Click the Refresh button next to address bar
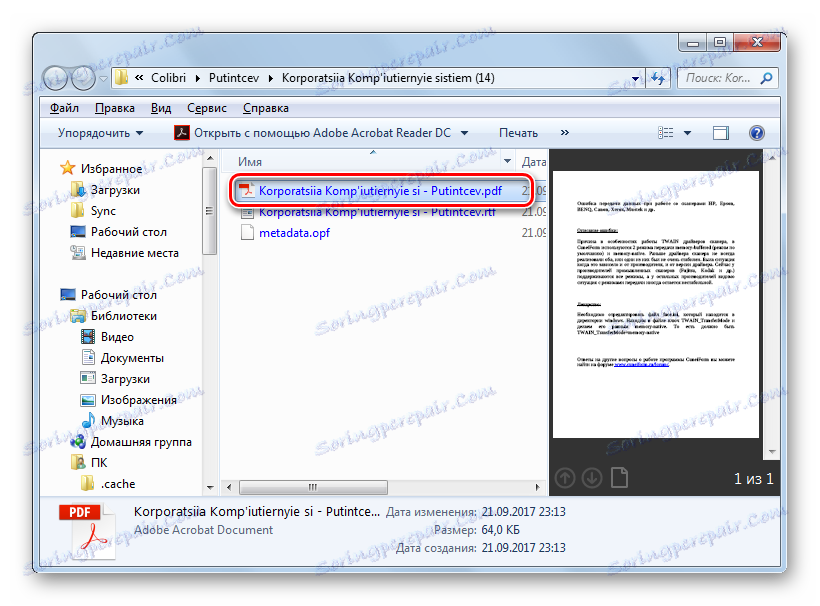 [x=658, y=78]
